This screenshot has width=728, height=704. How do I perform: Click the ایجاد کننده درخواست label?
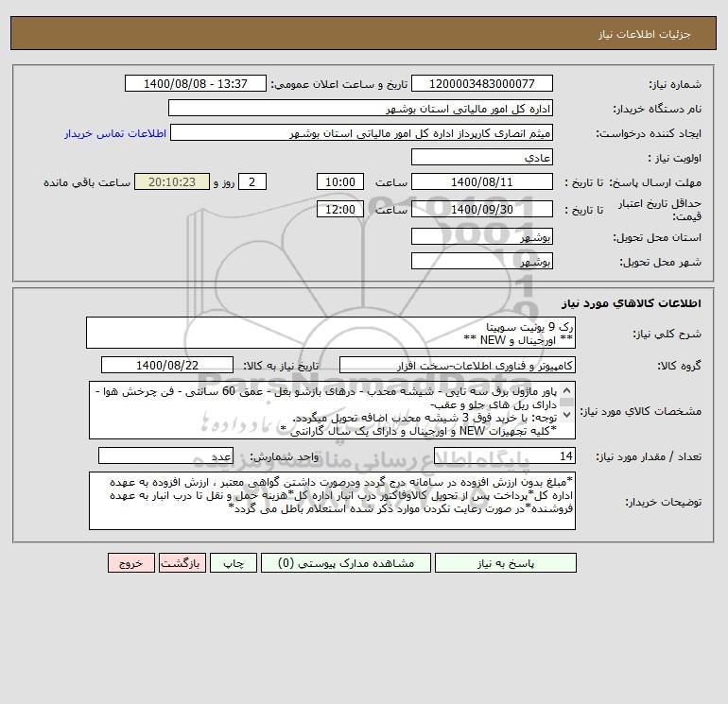point(649,133)
